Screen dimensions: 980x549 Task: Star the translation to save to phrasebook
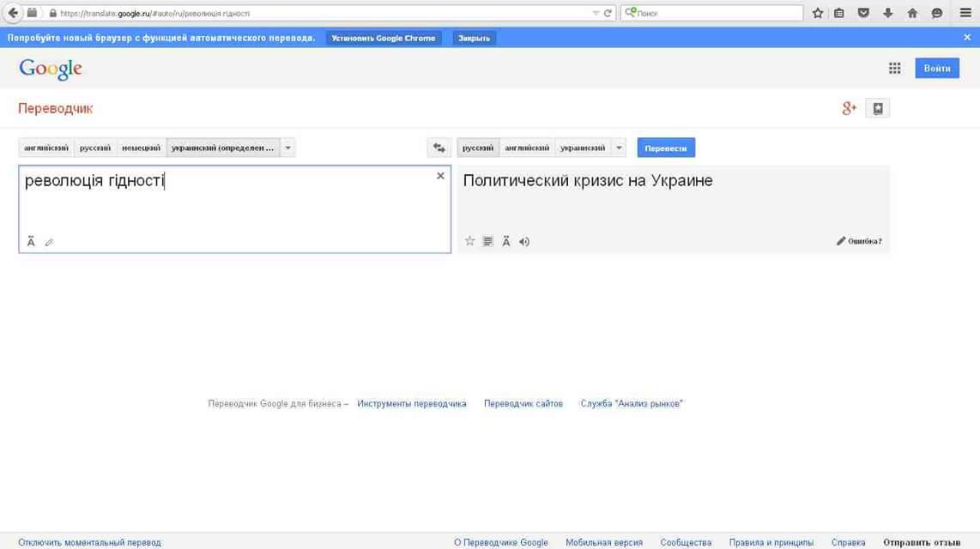tap(469, 242)
